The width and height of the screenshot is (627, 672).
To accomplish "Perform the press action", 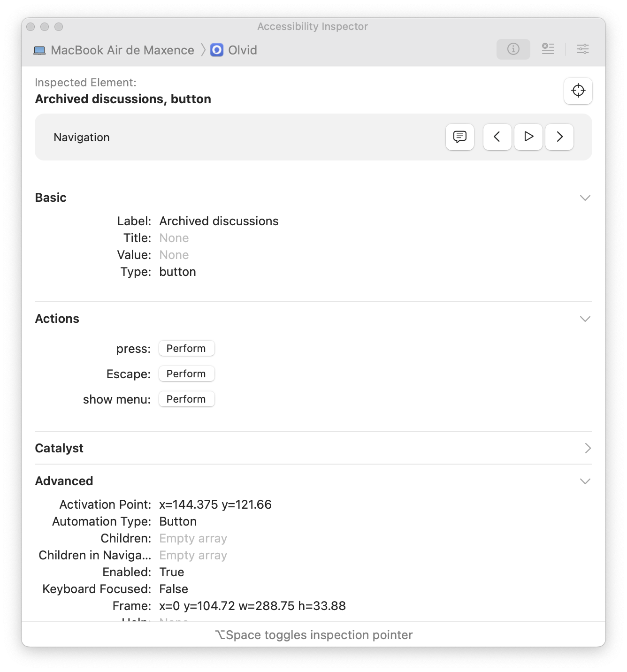I will [x=187, y=348].
